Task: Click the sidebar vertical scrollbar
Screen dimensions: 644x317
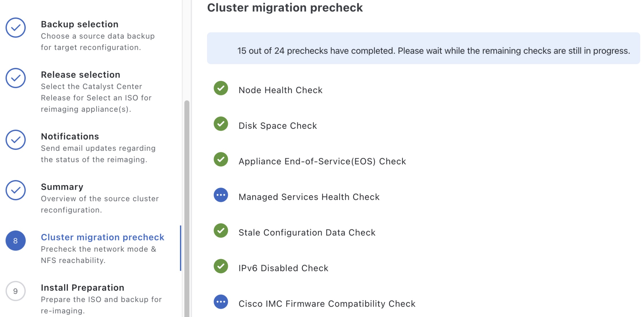Action: pyautogui.click(x=187, y=202)
